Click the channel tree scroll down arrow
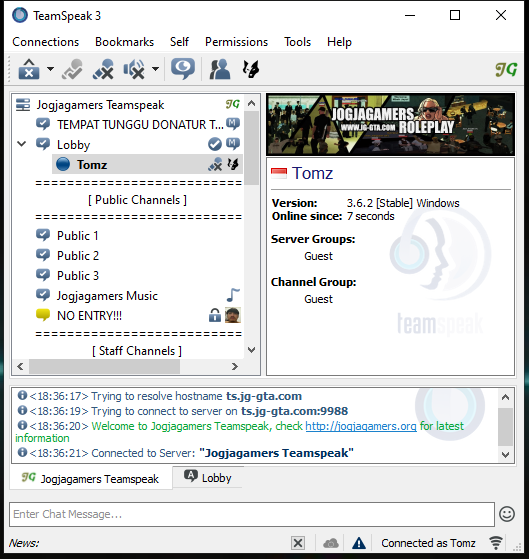This screenshot has width=529, height=559. point(252,350)
